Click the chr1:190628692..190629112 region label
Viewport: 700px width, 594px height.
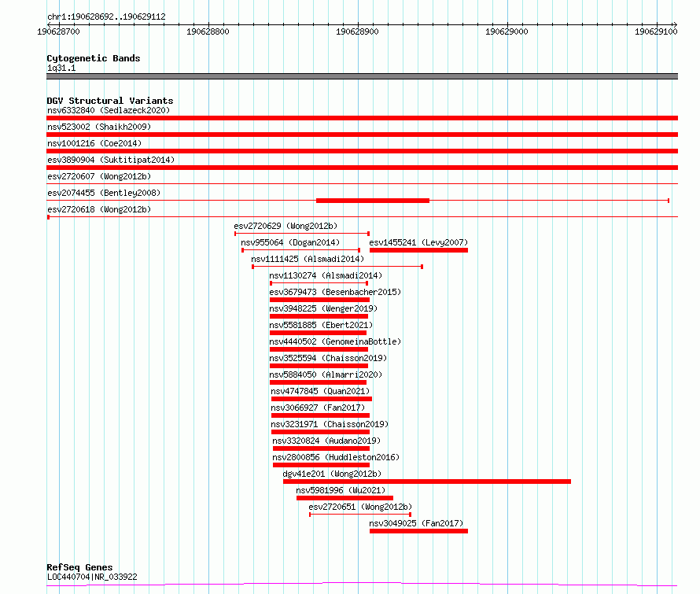(106, 17)
